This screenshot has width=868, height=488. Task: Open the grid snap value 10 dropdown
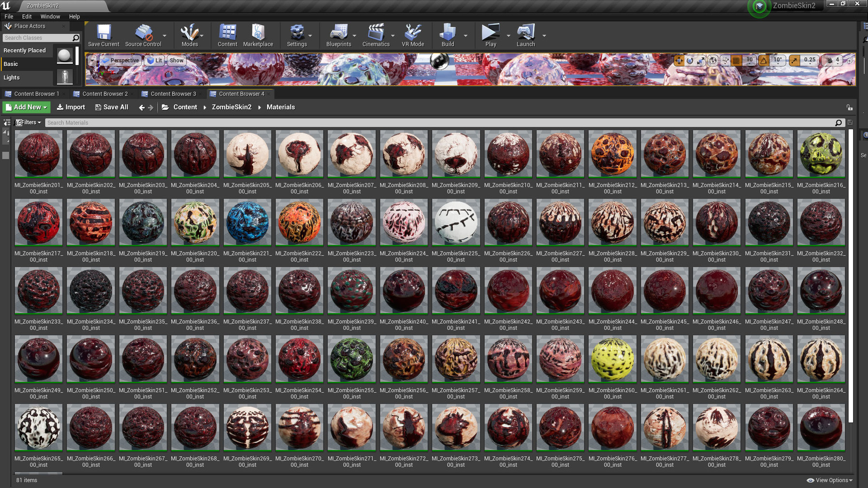tap(749, 60)
